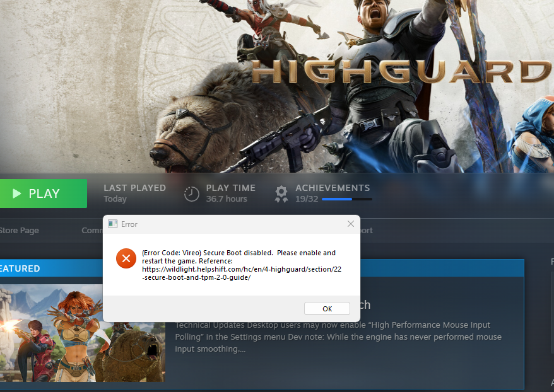Click the FEATURED header label

click(20, 268)
